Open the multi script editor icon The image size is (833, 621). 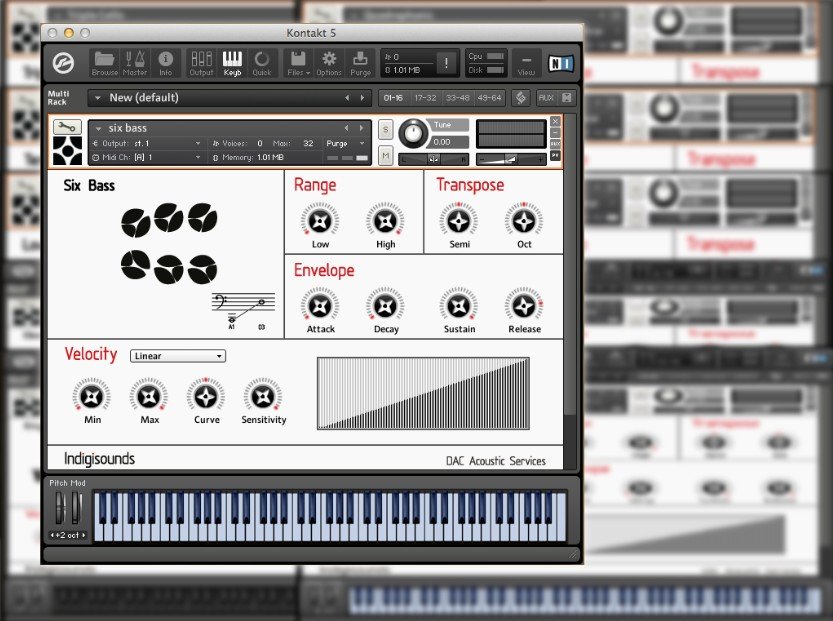[521, 98]
